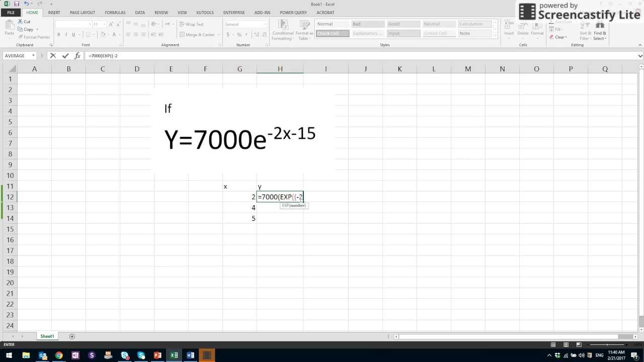Open Word from the taskbar

(x=190, y=355)
